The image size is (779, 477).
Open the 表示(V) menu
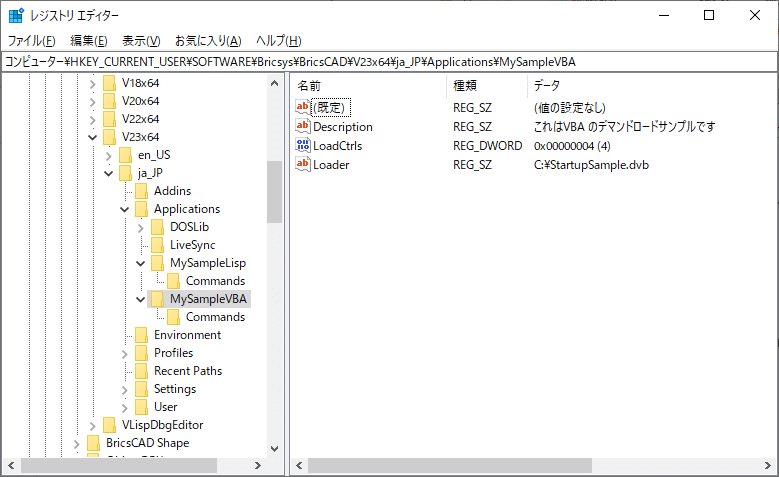(x=141, y=41)
